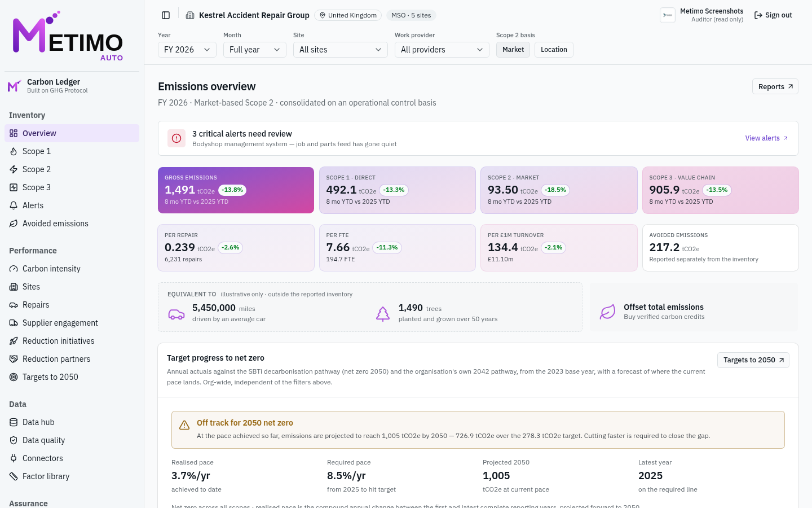Open the Site All sites dropdown
Image resolution: width=812 pixels, height=508 pixels.
tap(341, 50)
